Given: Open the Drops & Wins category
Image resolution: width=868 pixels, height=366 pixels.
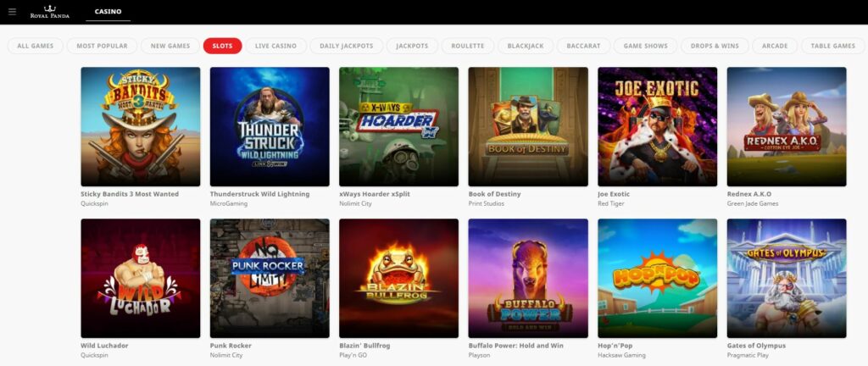Looking at the screenshot, I should pos(715,46).
